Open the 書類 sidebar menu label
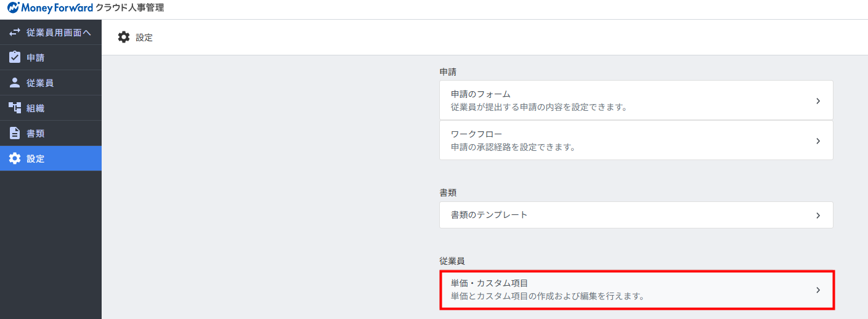The height and width of the screenshot is (319, 868). coord(35,134)
